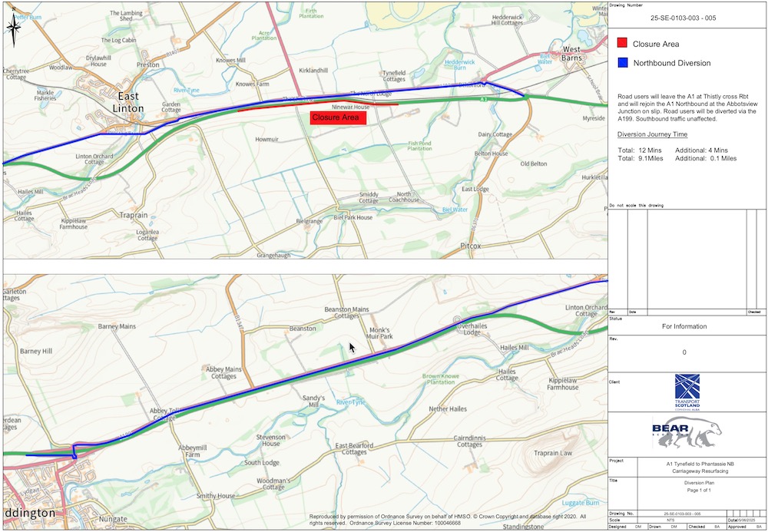The height and width of the screenshot is (532, 768).
Task: Click the Transport Scotland logo
Action: pos(687,391)
